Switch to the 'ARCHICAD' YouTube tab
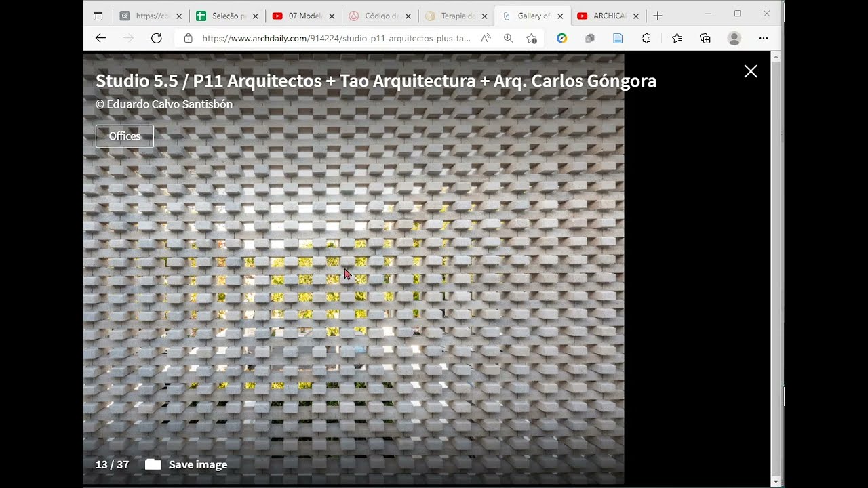The height and width of the screenshot is (488, 868). [x=608, y=16]
